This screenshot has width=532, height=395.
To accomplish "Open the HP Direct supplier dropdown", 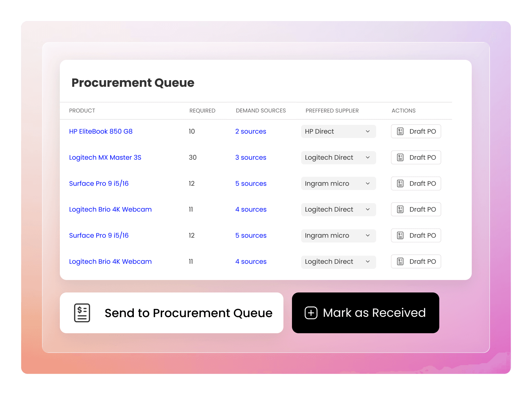I will point(338,131).
